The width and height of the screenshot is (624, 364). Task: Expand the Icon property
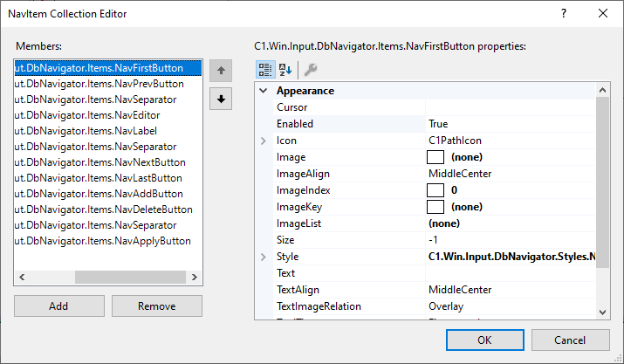[264, 141]
